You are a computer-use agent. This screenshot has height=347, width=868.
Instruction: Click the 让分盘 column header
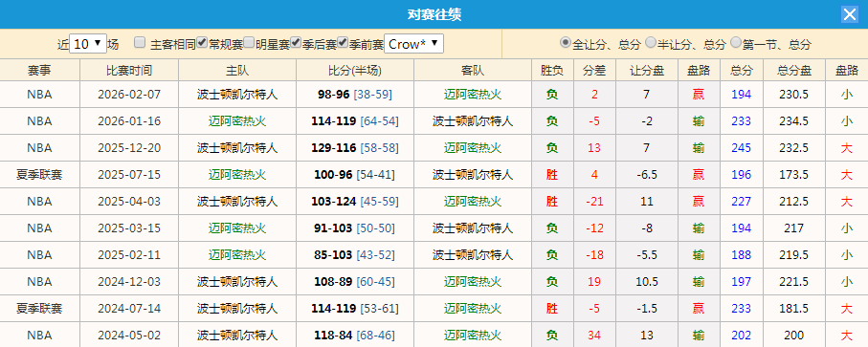[x=647, y=70]
